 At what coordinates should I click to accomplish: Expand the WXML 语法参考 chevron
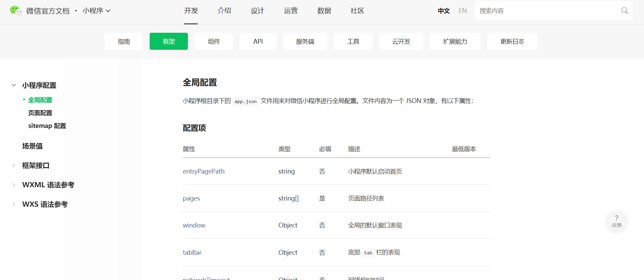click(14, 185)
